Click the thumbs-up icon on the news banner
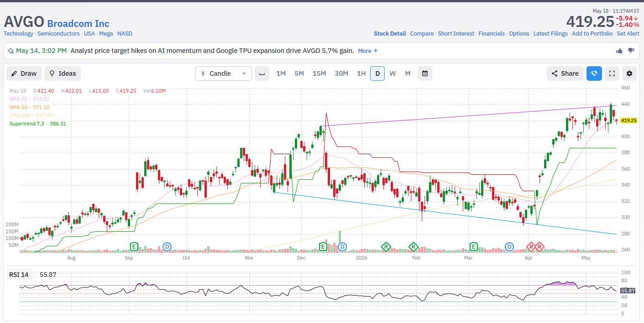 coord(619,51)
